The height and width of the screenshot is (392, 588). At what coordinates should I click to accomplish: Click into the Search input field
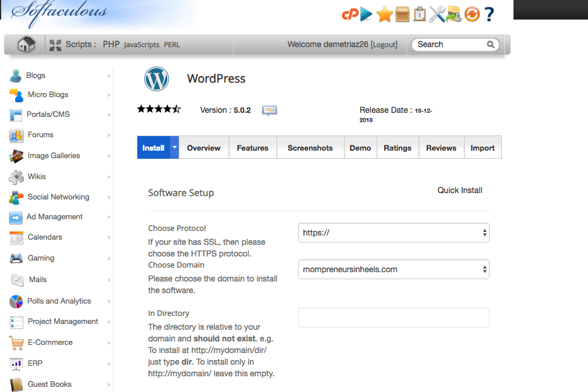click(x=451, y=45)
